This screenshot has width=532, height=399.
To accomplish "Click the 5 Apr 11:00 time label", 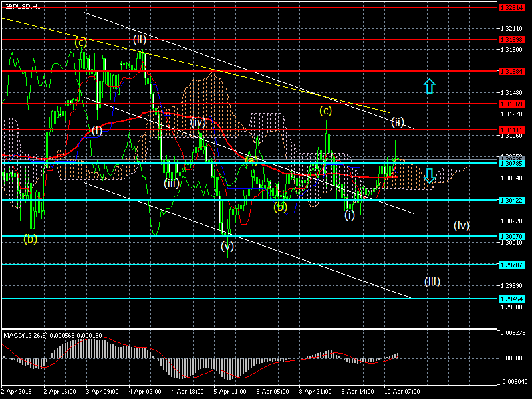I will tap(229, 392).
